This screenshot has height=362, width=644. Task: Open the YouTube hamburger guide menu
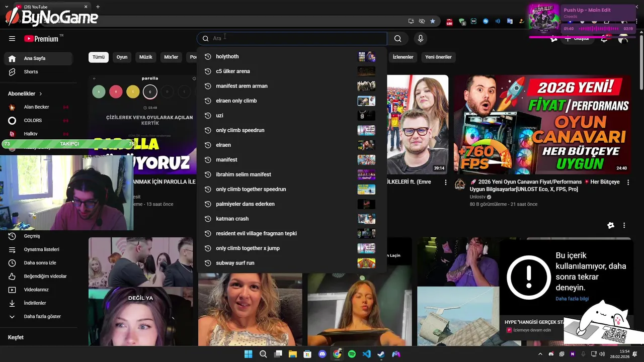(x=12, y=39)
